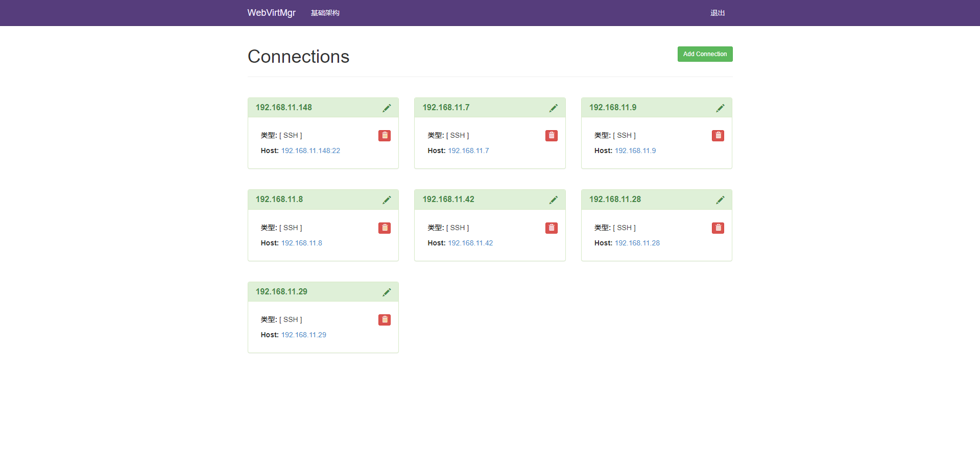
Task: Open host link 192.168.11.148:22
Action: pos(310,151)
